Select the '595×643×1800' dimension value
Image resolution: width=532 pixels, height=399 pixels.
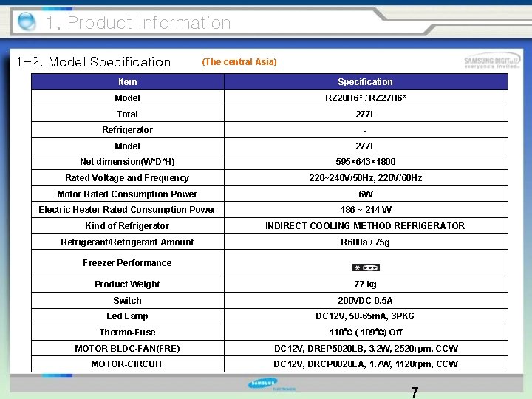click(366, 162)
